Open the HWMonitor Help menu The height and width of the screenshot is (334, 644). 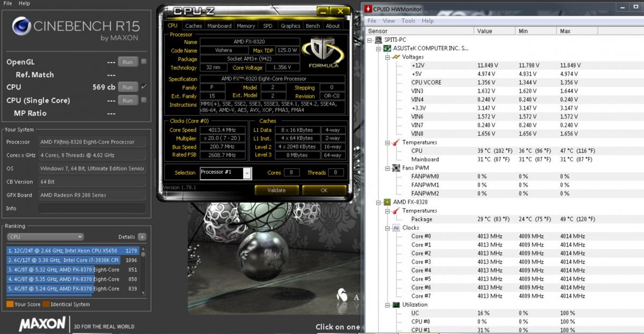(428, 21)
